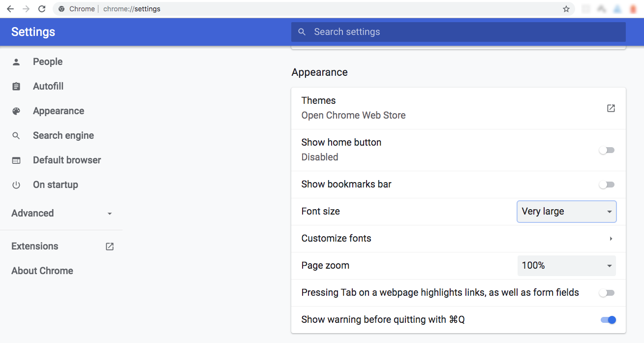Bookmark this page with the star icon
This screenshot has height=343, width=644.
coord(566,9)
